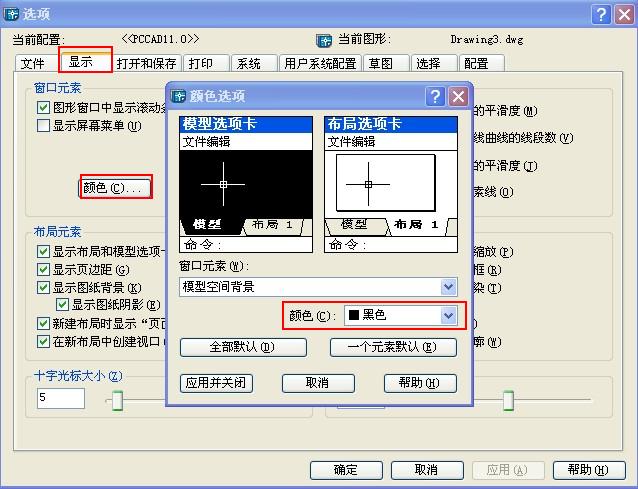Click 确定 in the 选项 window
This screenshot has height=489, width=638.
[346, 470]
